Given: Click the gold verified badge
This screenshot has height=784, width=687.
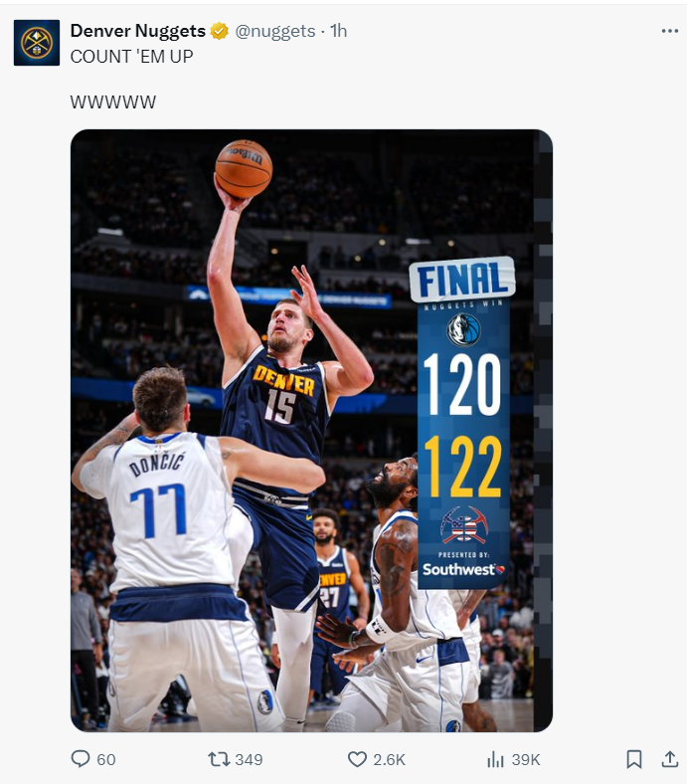Looking at the screenshot, I should point(219,31).
